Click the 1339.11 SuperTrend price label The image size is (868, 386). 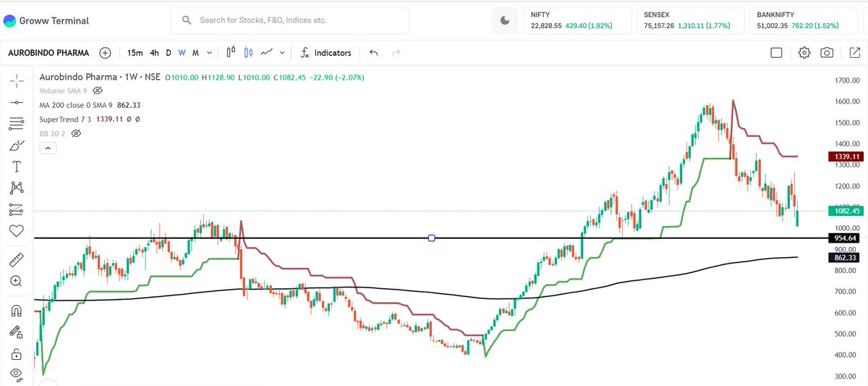[846, 156]
